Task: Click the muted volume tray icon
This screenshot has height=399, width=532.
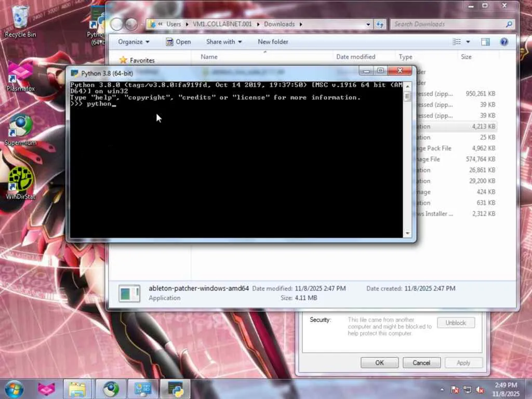Action: click(x=480, y=390)
